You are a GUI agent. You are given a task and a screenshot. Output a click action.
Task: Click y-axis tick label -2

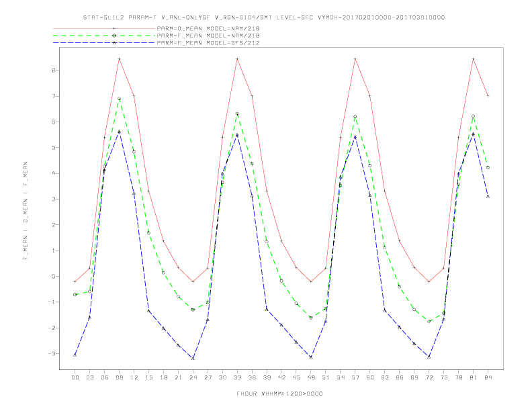(x=52, y=328)
